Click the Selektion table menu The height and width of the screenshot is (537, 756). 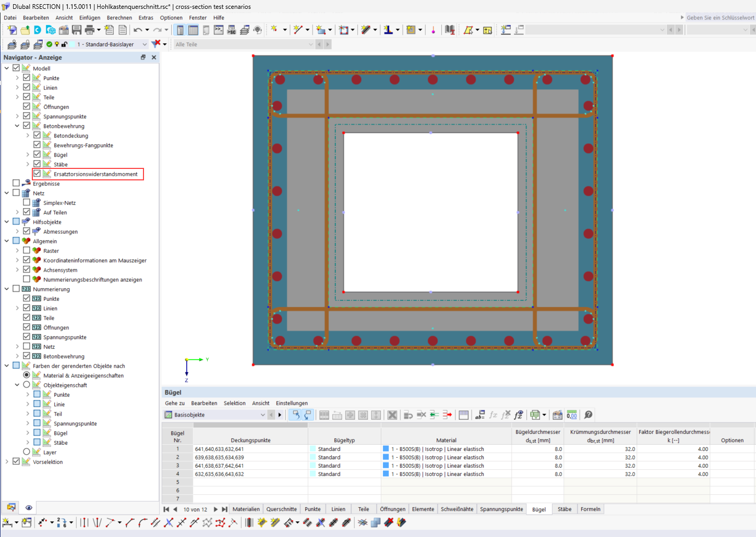click(x=235, y=403)
